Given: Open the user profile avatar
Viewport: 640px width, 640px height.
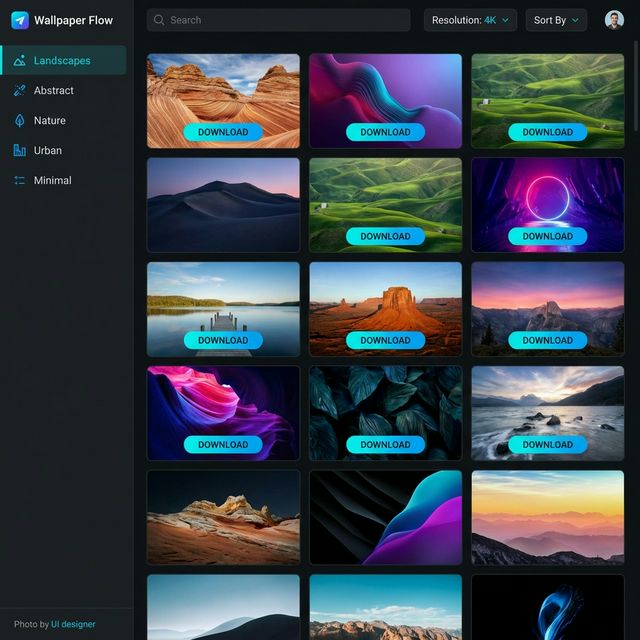Looking at the screenshot, I should [614, 20].
